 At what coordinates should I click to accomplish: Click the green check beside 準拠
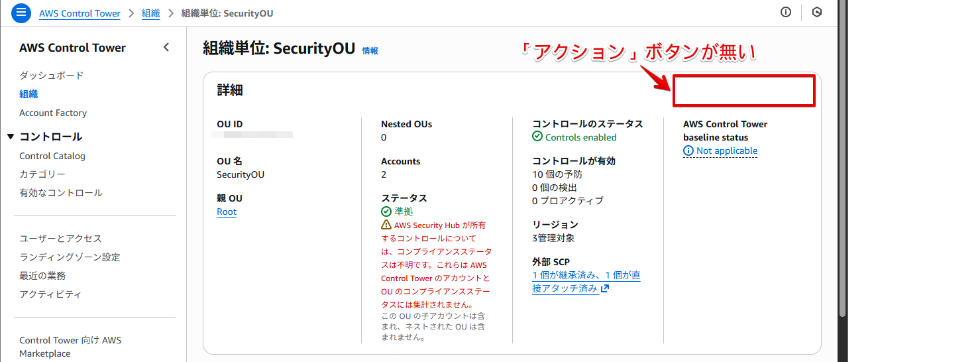(x=386, y=211)
